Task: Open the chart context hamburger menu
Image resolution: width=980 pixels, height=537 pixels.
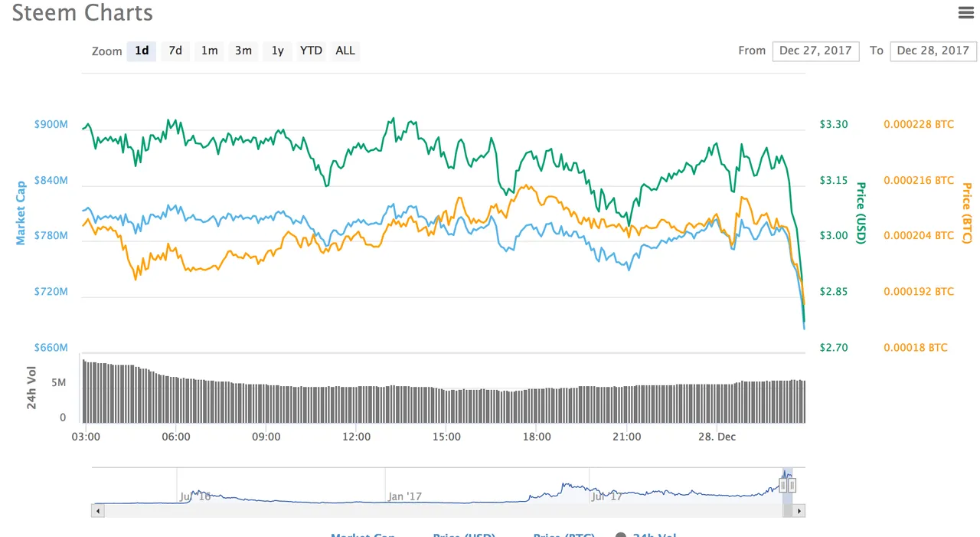Action: point(965,12)
